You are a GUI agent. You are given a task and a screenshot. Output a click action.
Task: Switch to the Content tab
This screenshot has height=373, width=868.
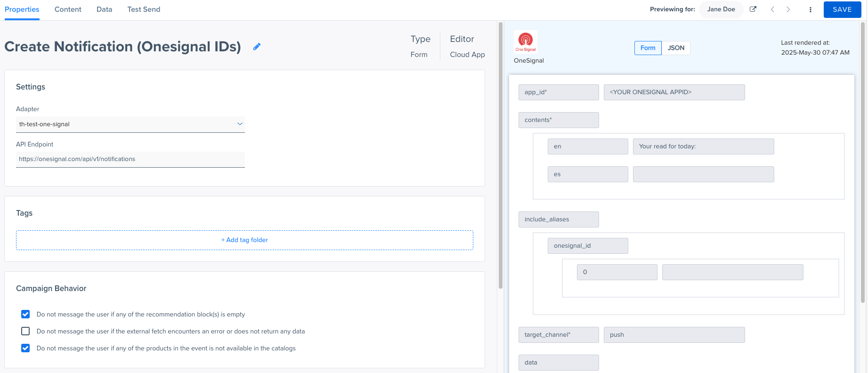(68, 9)
